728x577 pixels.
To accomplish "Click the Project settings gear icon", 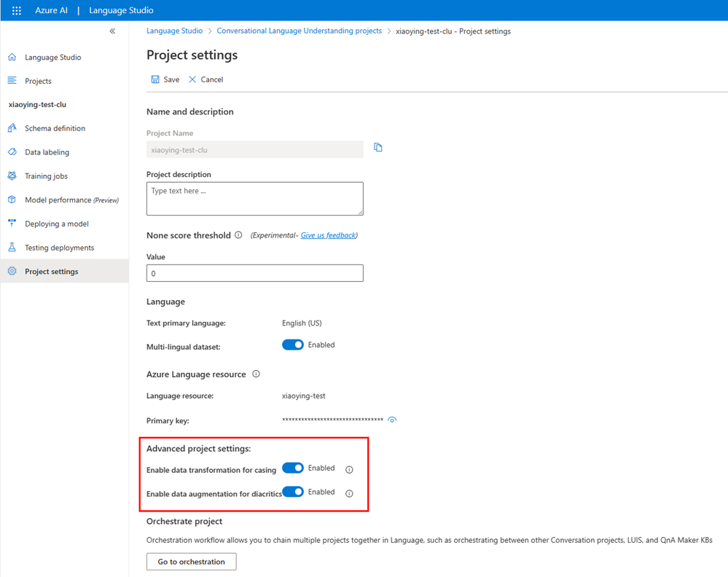I will (x=12, y=271).
